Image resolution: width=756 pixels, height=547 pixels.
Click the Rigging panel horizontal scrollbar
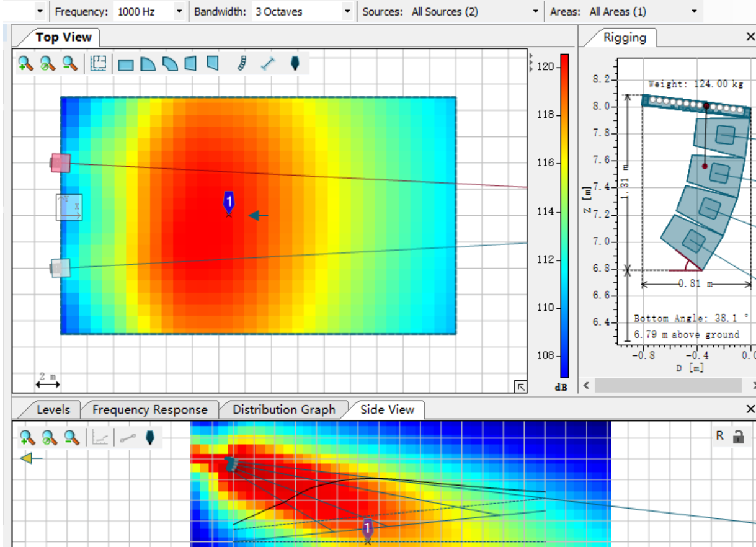tap(668, 386)
